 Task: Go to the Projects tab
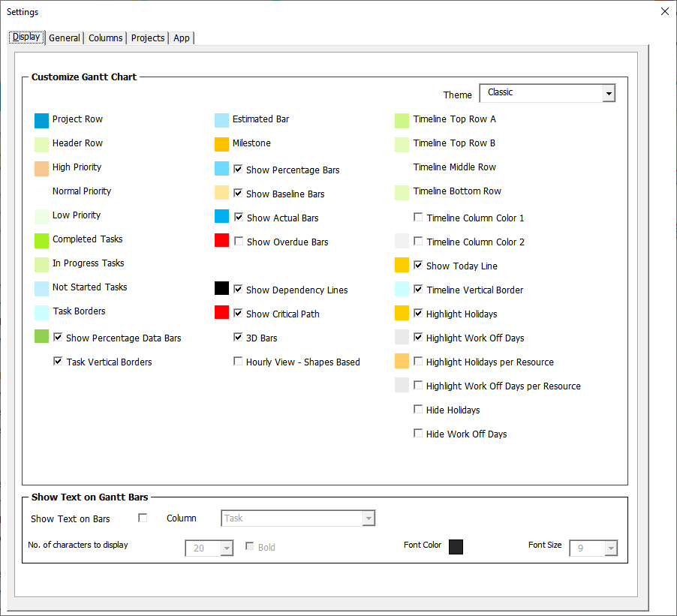coord(148,38)
